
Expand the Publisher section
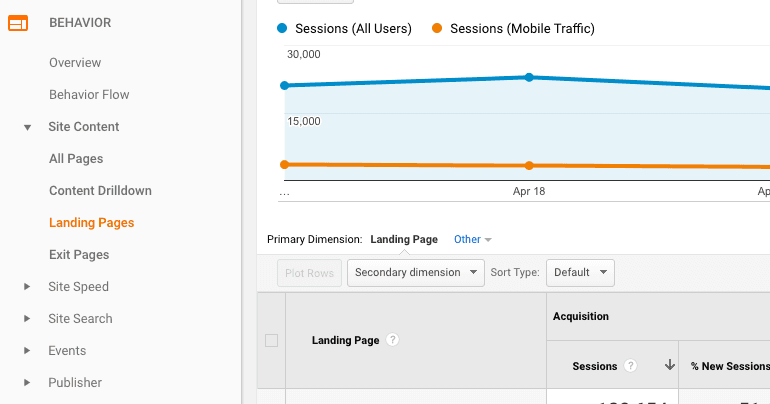28,383
